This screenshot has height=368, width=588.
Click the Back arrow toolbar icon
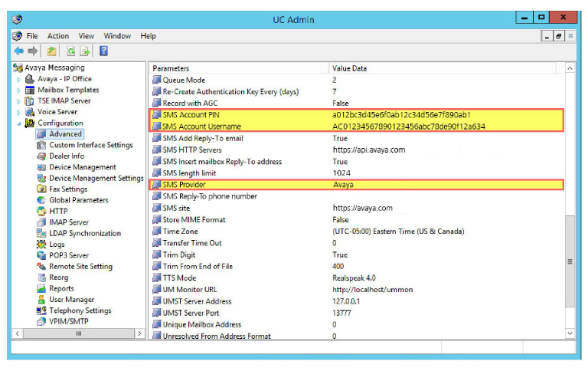[x=18, y=51]
